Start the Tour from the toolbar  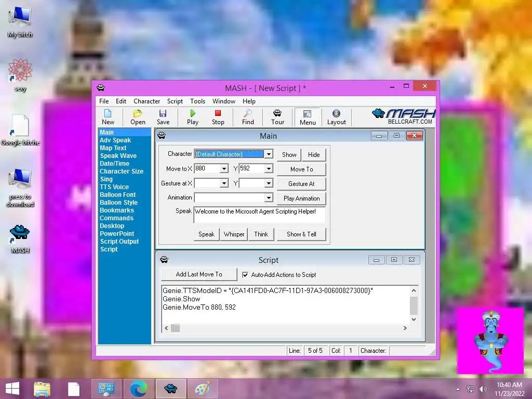277,117
